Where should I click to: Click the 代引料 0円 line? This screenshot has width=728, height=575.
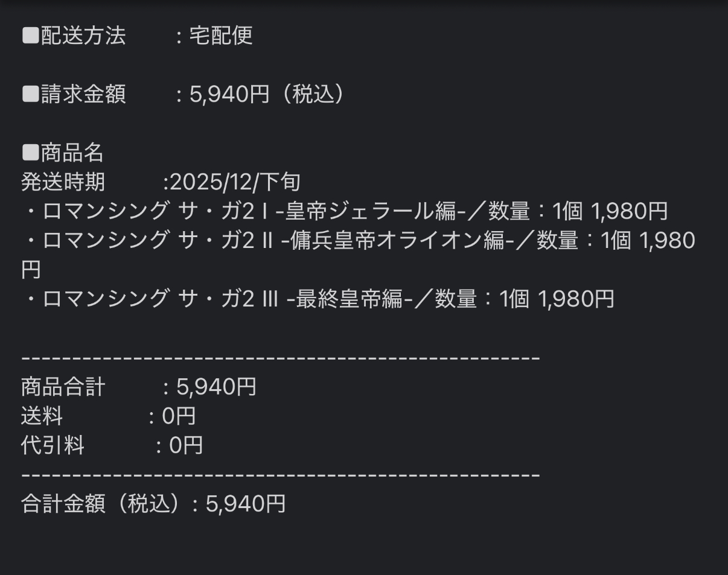click(x=112, y=445)
